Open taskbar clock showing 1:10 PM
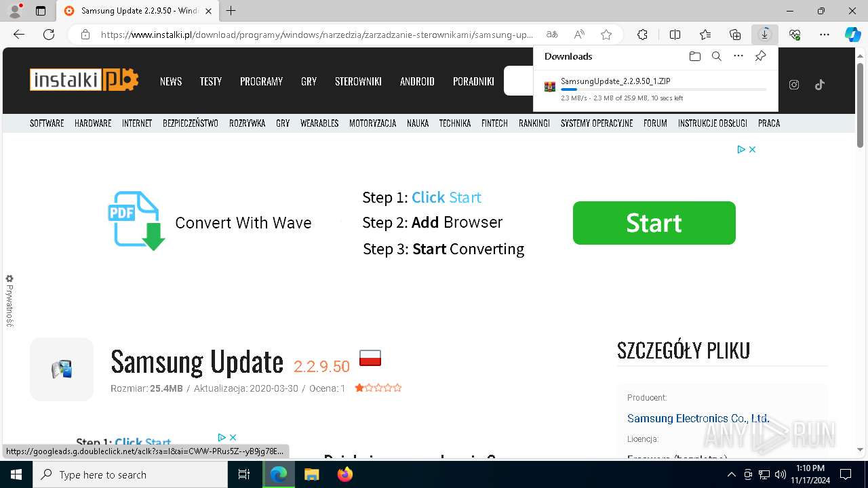 point(810,474)
